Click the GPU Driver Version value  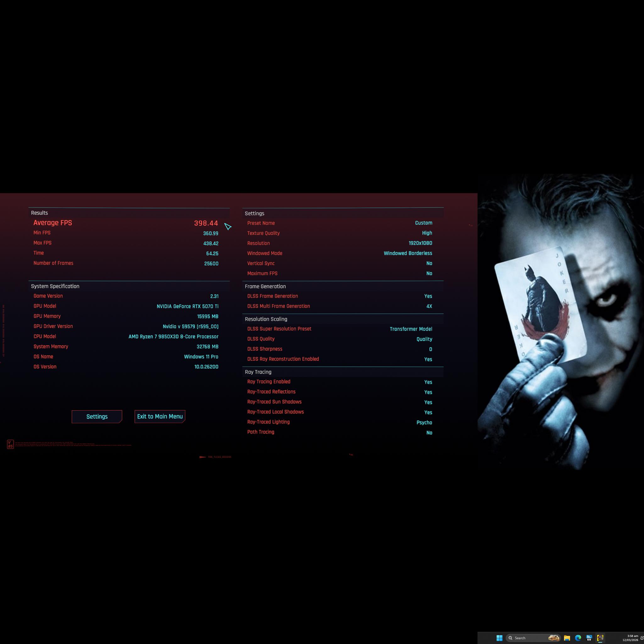pyautogui.click(x=190, y=326)
